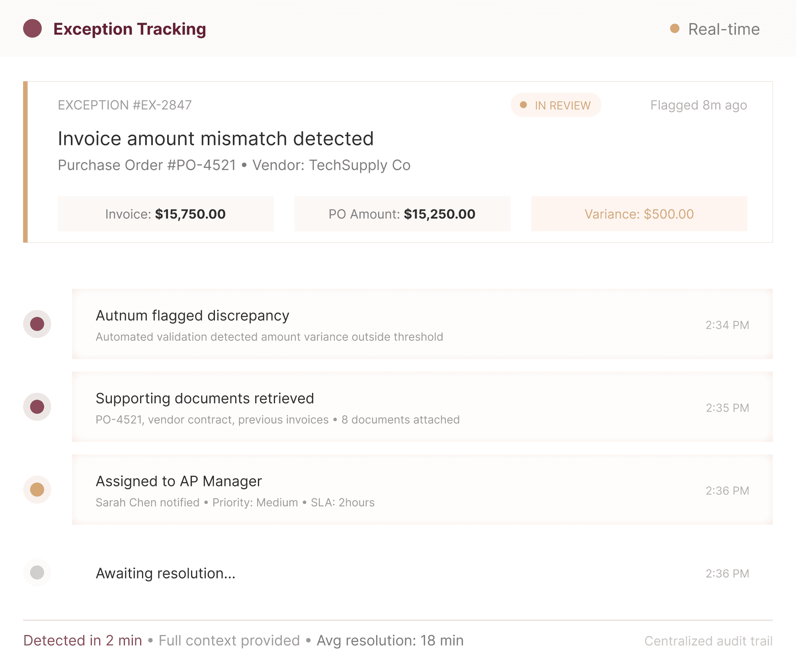The image size is (796, 672).
Task: Click the Variance $500.00 box
Action: [639, 214]
